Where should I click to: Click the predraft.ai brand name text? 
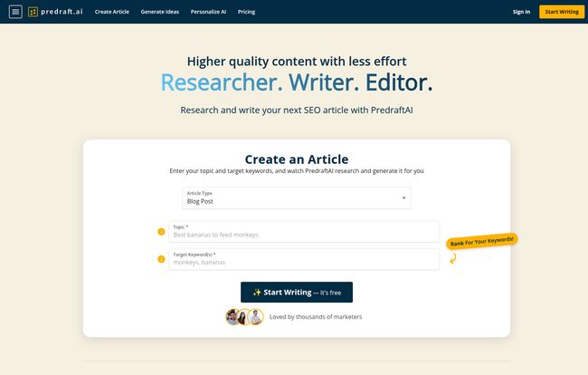pyautogui.click(x=62, y=12)
